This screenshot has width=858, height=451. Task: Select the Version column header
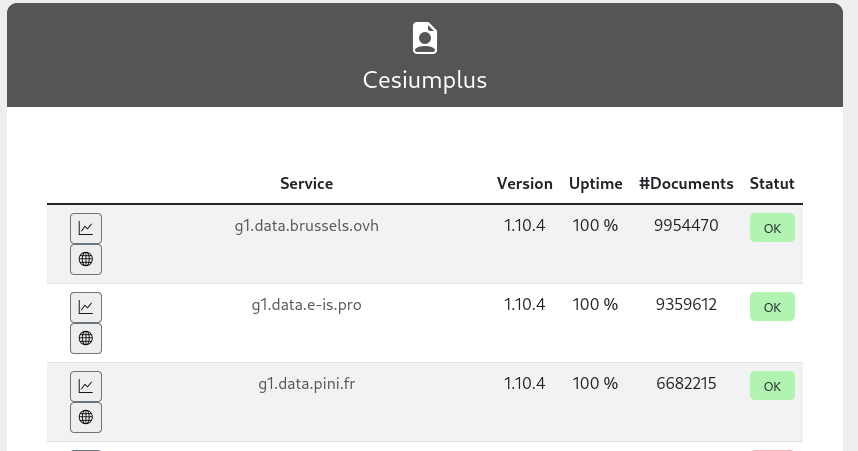pyautogui.click(x=525, y=184)
